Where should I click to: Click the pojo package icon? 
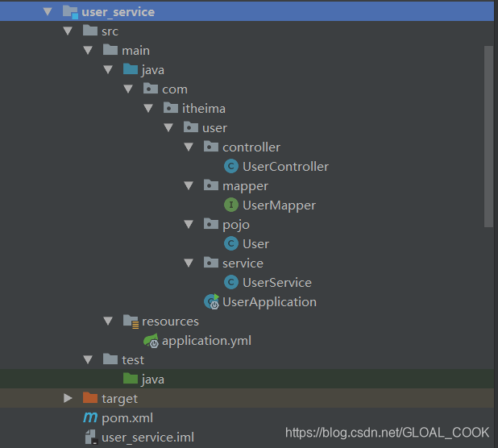tap(211, 224)
